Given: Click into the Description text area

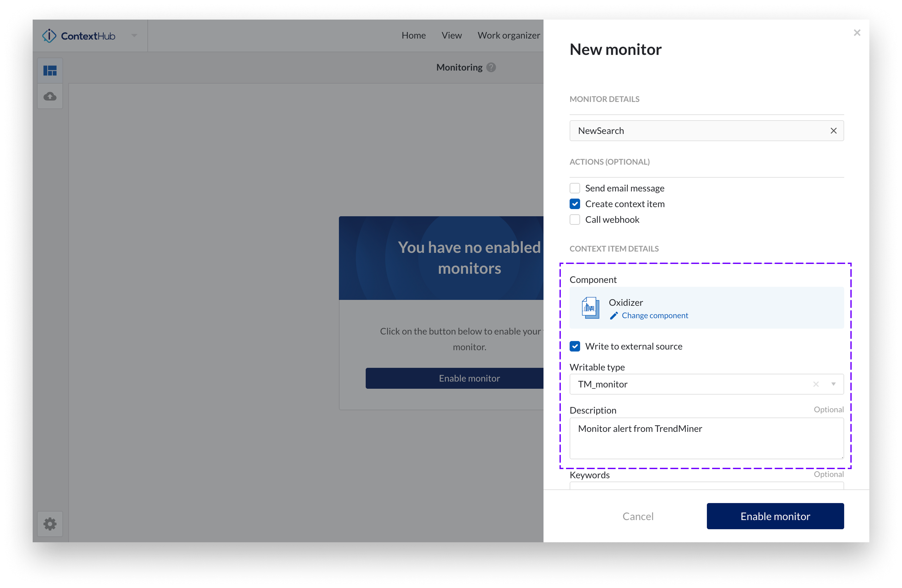Looking at the screenshot, I should pyautogui.click(x=707, y=438).
